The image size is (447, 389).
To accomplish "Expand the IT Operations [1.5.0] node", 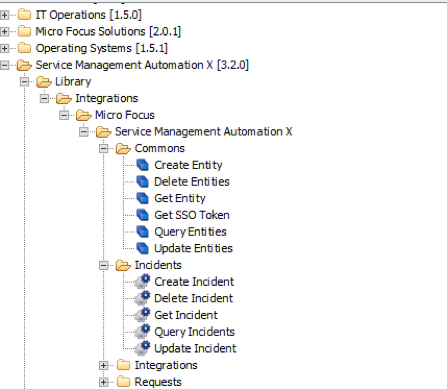I will coord(4,15).
